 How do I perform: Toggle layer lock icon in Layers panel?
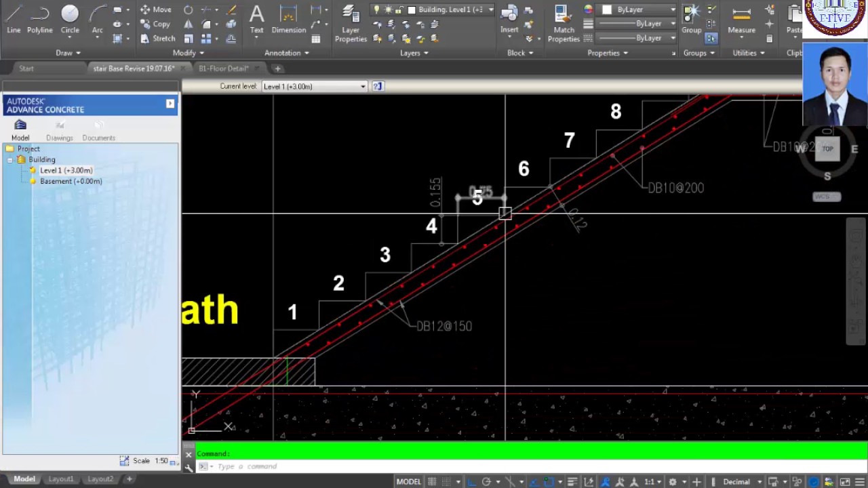click(x=399, y=9)
